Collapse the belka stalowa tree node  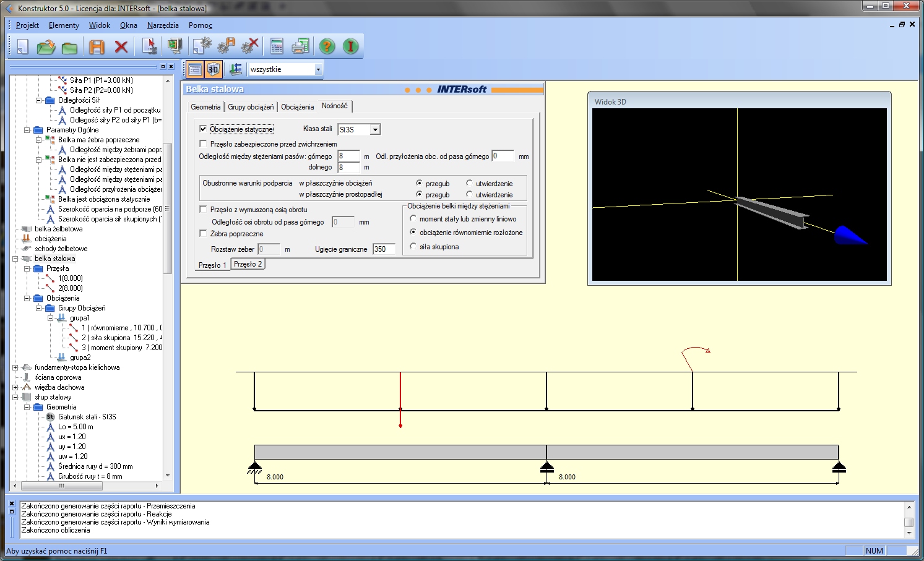15,259
